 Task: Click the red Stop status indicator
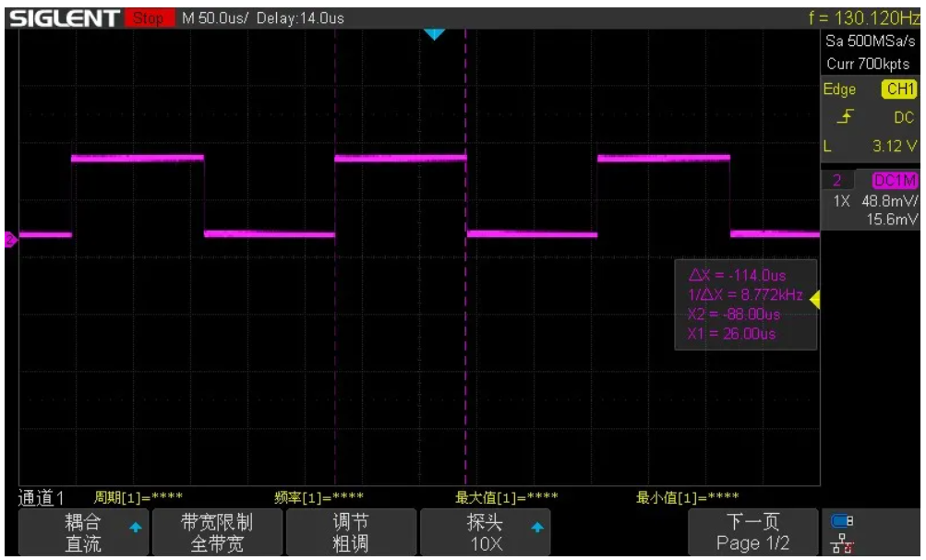click(x=149, y=18)
